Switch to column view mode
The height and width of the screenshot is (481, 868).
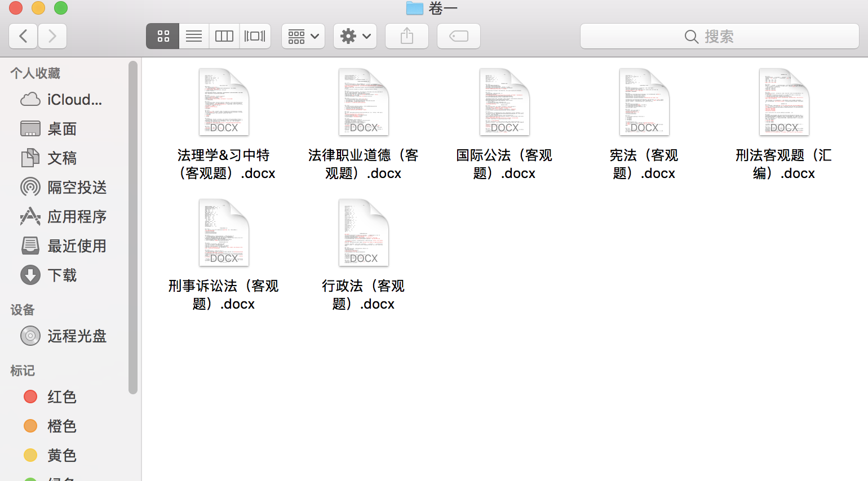click(x=224, y=36)
